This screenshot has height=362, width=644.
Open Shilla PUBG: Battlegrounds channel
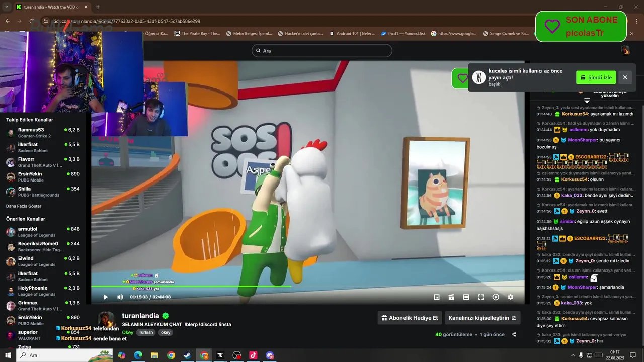[x=43, y=192]
